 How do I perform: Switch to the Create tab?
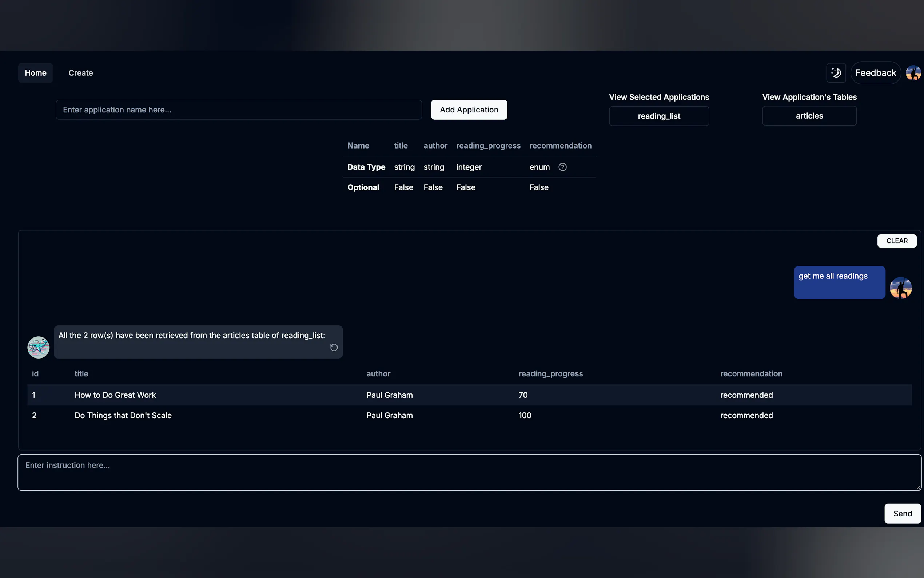click(81, 73)
